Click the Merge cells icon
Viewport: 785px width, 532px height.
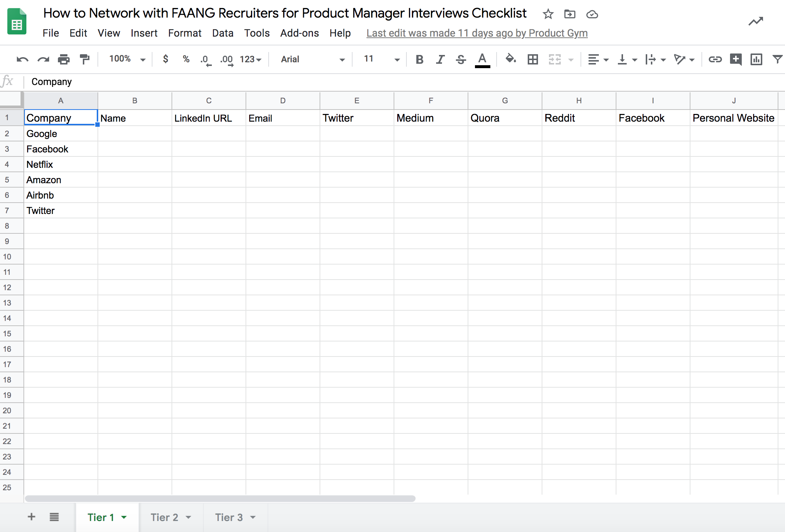tap(555, 59)
